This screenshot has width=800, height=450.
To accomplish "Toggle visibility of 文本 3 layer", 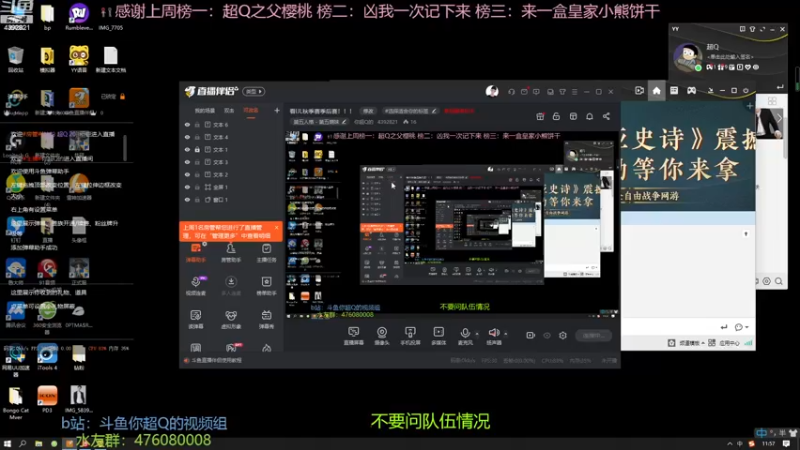I will click(x=187, y=162).
